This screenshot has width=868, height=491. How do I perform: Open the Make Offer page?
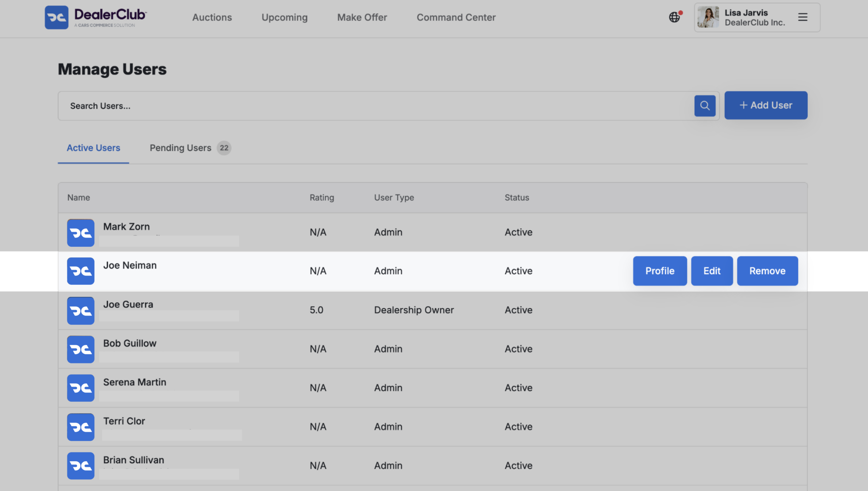click(362, 17)
